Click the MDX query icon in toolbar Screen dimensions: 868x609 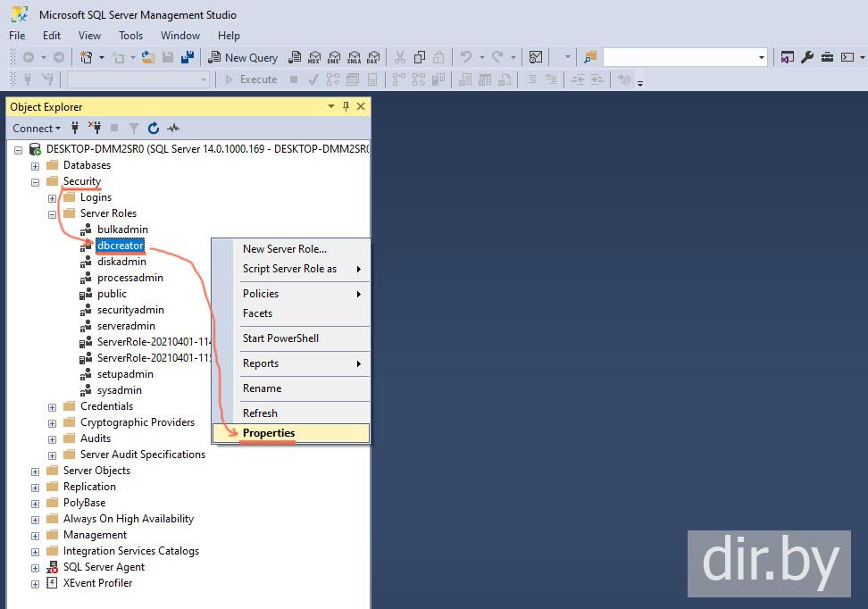tap(313, 57)
